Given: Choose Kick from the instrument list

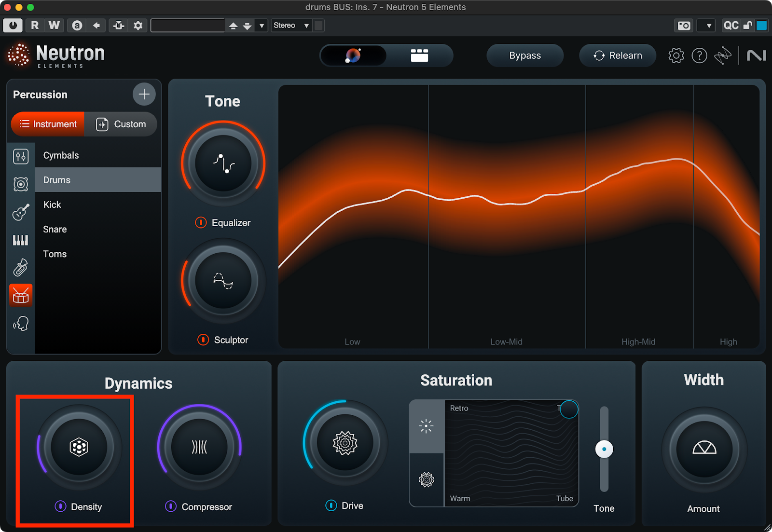Looking at the screenshot, I should pyautogui.click(x=98, y=205).
